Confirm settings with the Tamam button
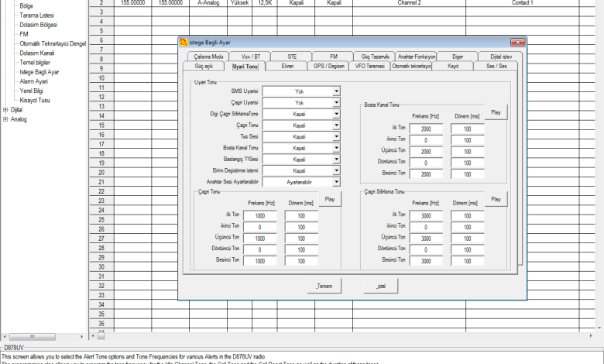The image size is (604, 364). (x=324, y=287)
